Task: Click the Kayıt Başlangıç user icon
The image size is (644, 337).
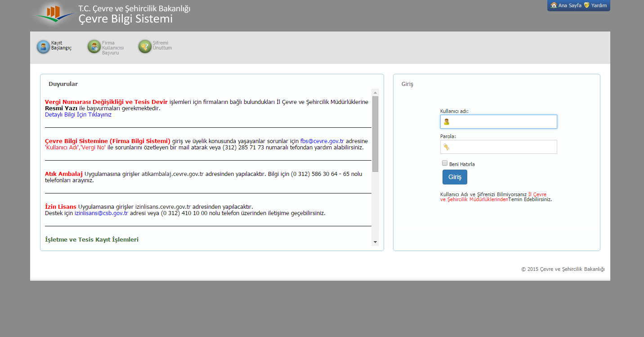Action: coord(43,47)
